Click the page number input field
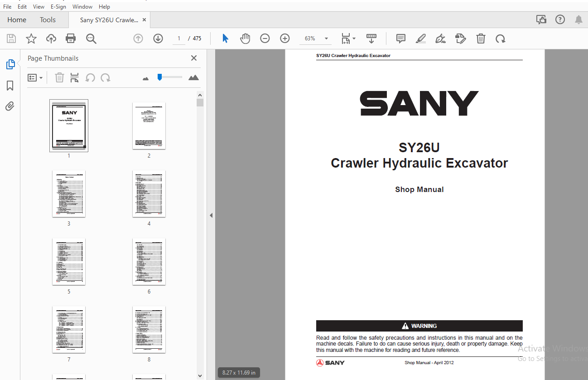The width and height of the screenshot is (588, 380). click(x=179, y=38)
